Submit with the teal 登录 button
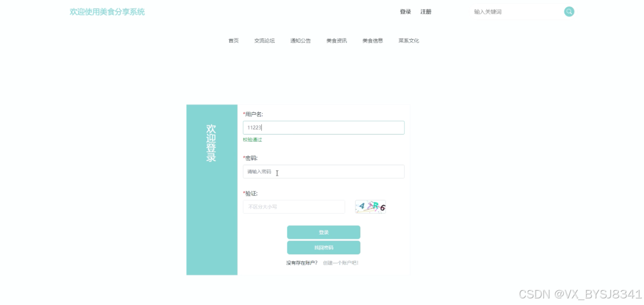 324,232
